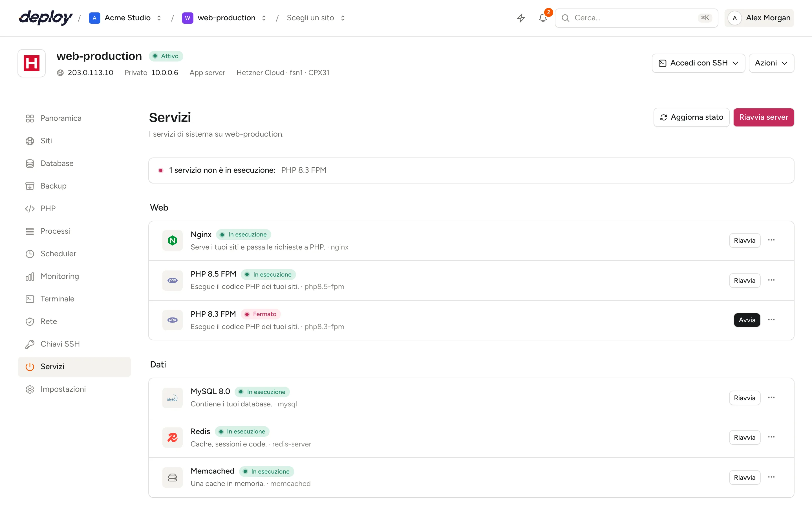This screenshot has height=508, width=812.
Task: Click the Hetzner server logo
Action: (x=32, y=63)
